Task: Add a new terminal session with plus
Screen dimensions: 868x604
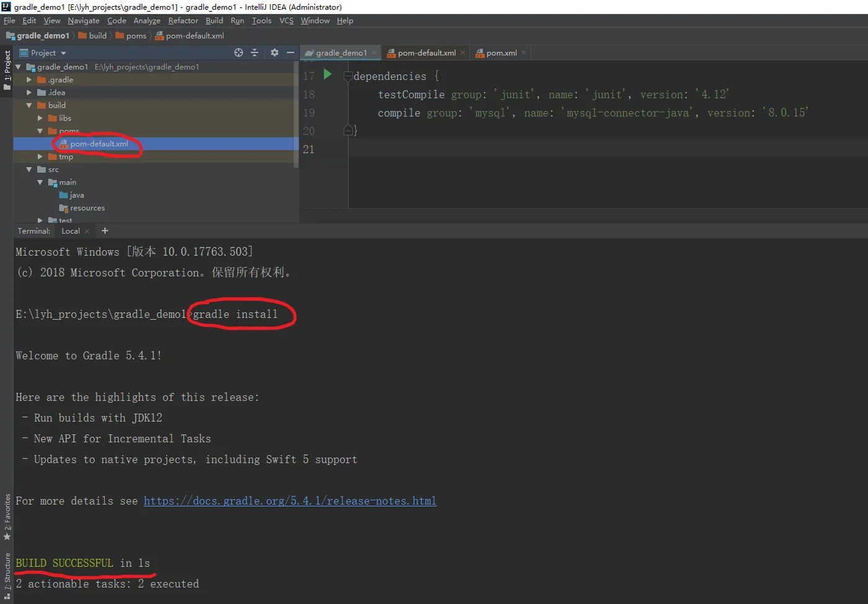Action: point(105,230)
